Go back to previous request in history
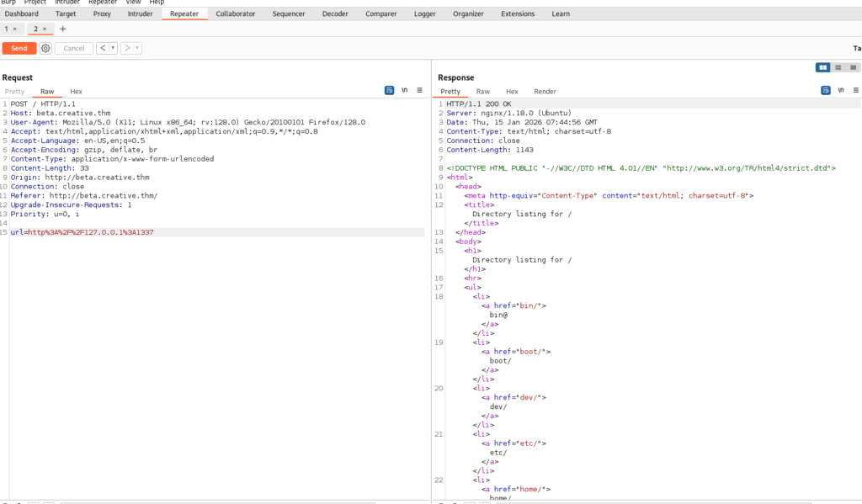Viewport: 862px width, 504px height. tap(103, 49)
